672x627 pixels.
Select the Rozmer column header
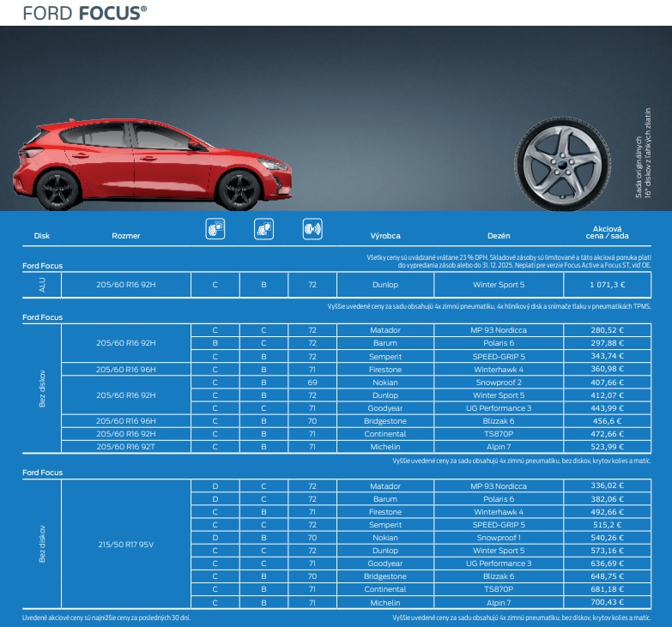125,236
